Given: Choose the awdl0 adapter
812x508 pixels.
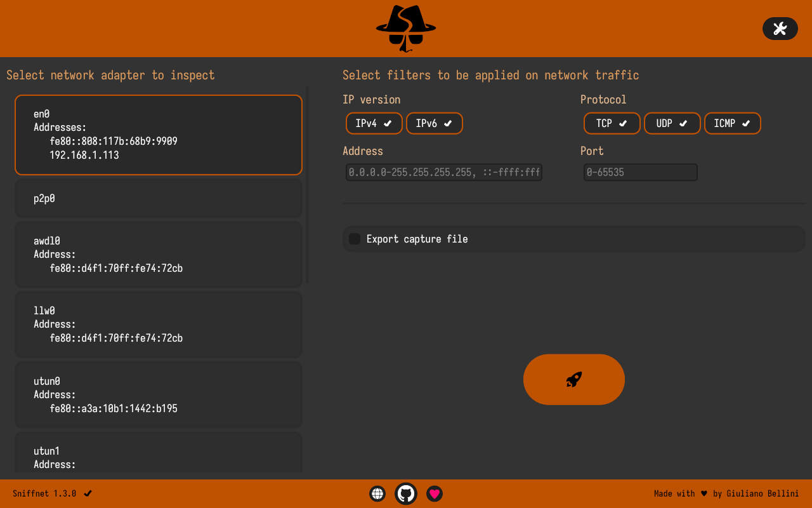Looking at the screenshot, I should (x=159, y=255).
